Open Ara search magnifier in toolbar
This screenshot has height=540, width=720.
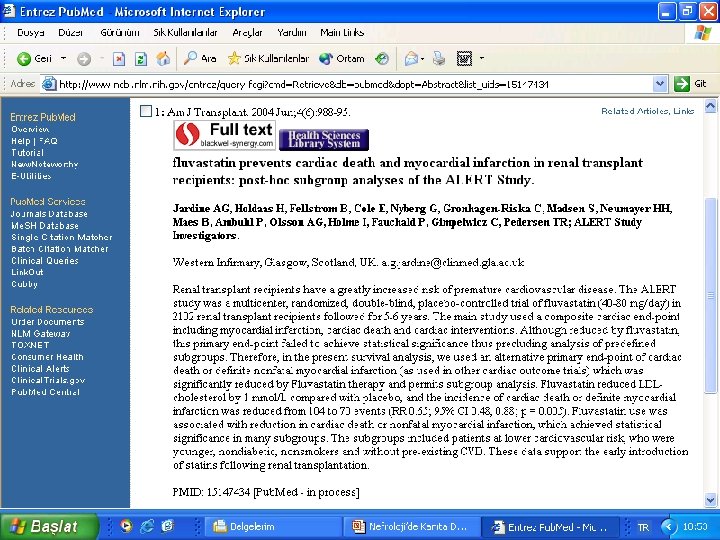pos(200,58)
